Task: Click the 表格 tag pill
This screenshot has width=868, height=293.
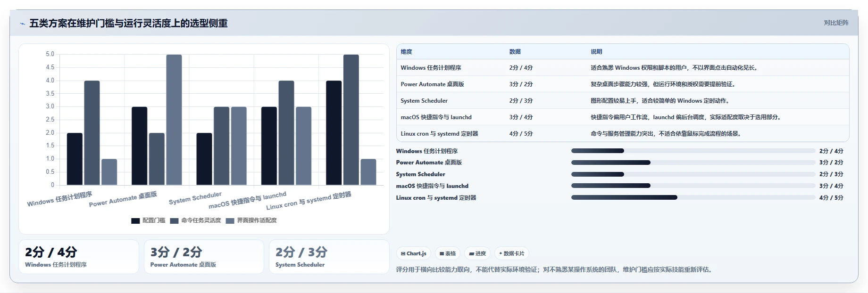Action: pyautogui.click(x=448, y=253)
